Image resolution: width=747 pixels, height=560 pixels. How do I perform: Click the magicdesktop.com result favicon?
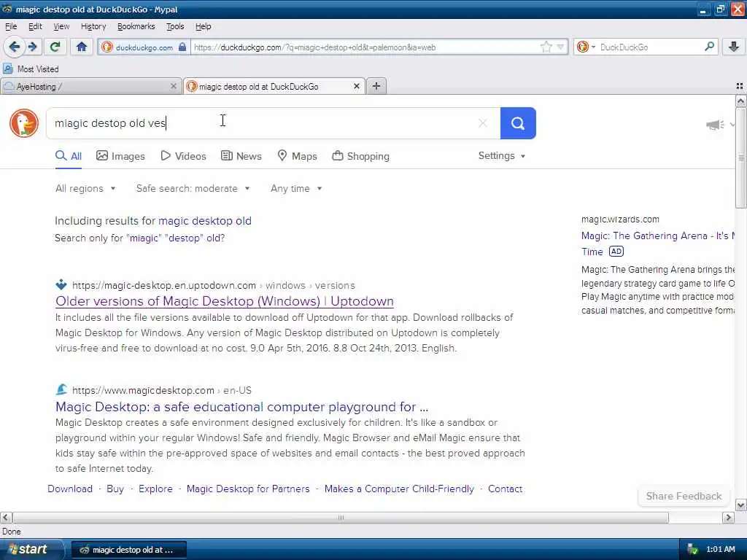pos(61,389)
